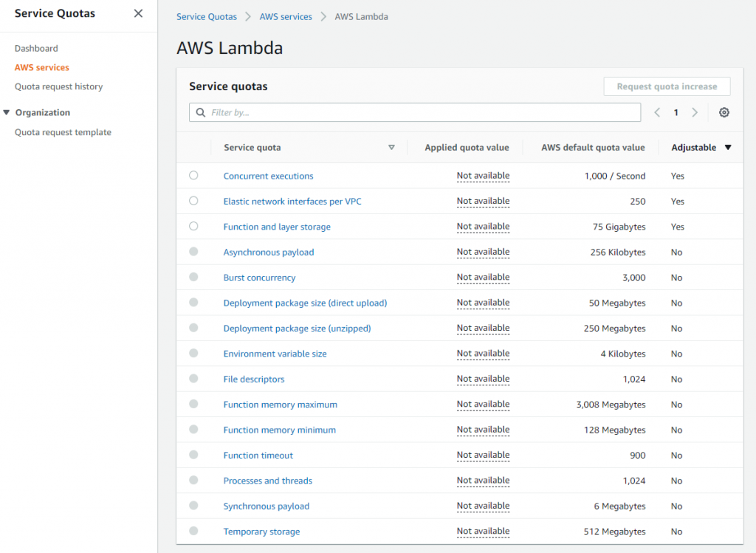This screenshot has height=553, width=756.
Task: Open the Concurrent executions quota details
Action: tap(268, 176)
